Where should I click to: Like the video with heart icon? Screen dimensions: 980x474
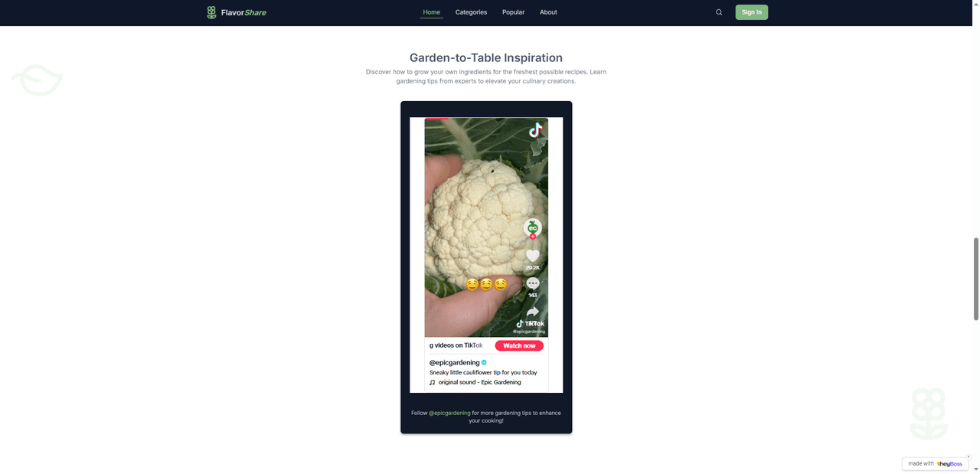(x=533, y=256)
